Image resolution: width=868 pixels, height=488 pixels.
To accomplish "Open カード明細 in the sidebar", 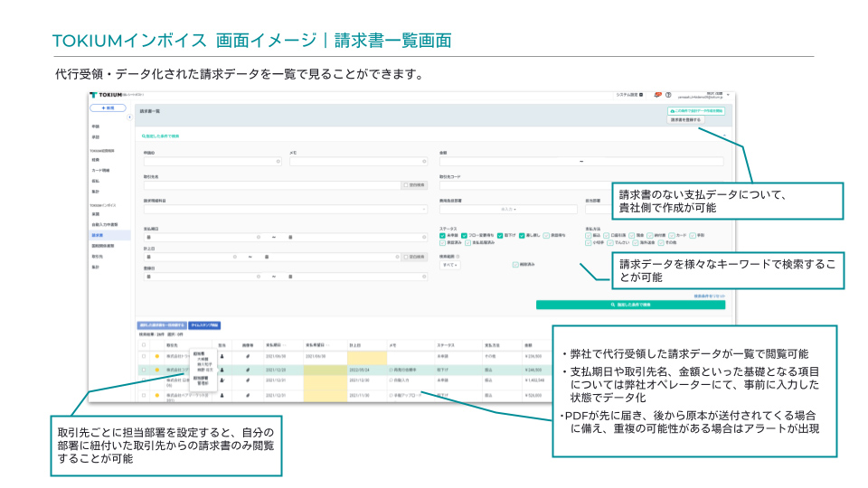I will click(100, 171).
